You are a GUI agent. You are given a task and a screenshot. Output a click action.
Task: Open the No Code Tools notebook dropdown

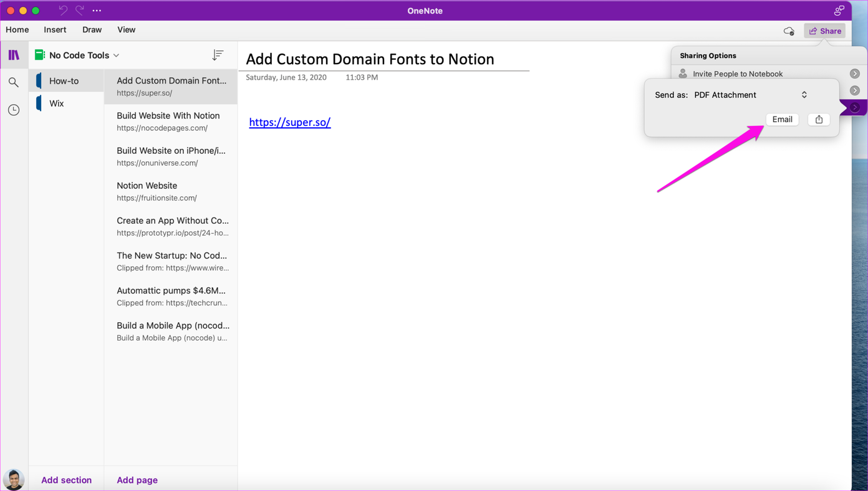point(116,55)
